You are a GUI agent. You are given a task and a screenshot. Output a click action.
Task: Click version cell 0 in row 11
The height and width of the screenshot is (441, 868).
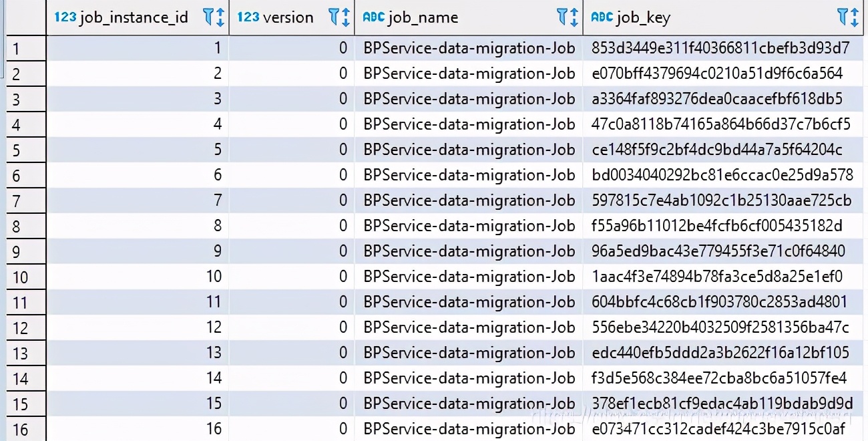tap(292, 302)
